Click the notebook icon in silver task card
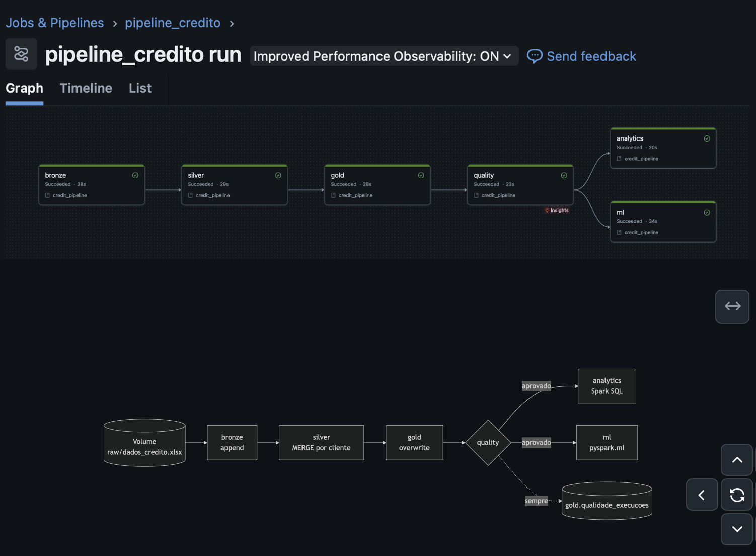 (191, 195)
